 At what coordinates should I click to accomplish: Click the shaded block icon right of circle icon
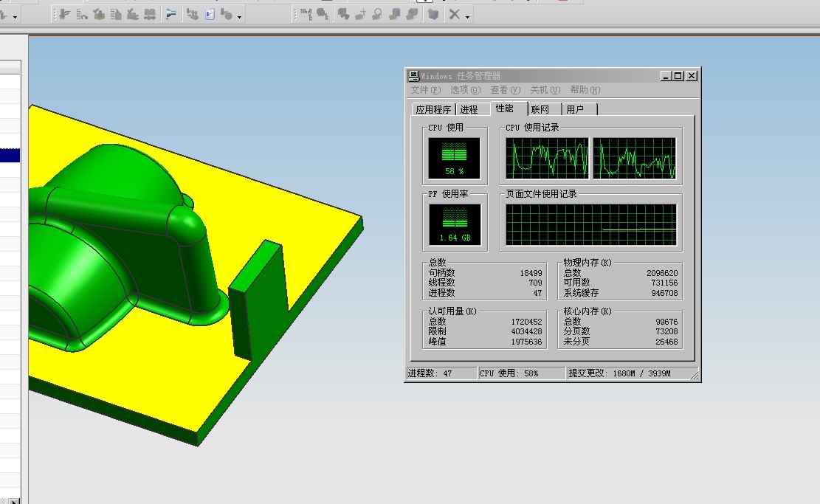[395, 15]
